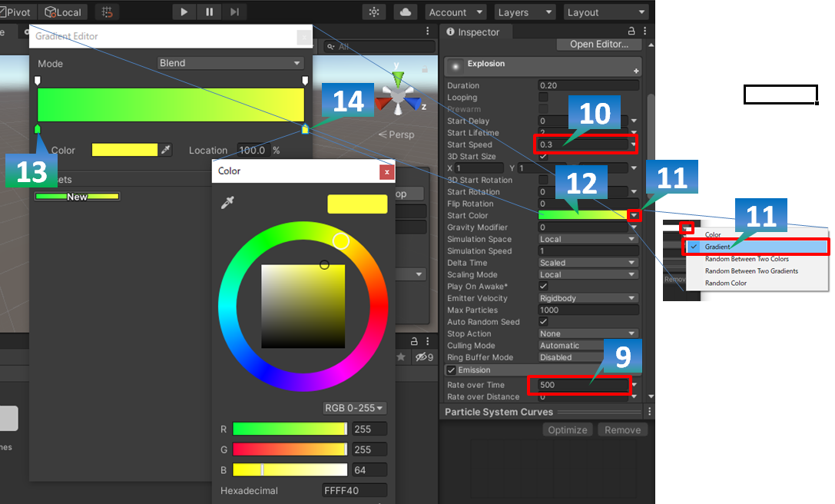Open the Layers dropdown
This screenshot has height=504, width=835.
click(x=525, y=12)
